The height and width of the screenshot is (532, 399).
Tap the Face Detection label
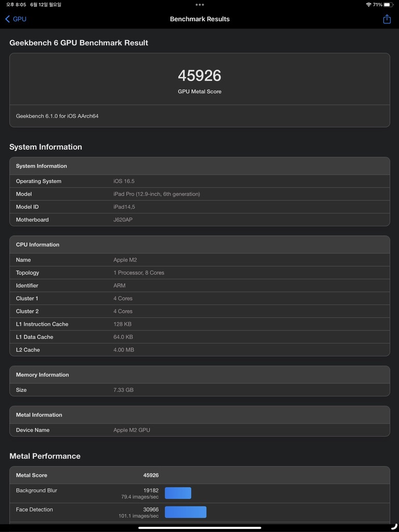pos(35,510)
